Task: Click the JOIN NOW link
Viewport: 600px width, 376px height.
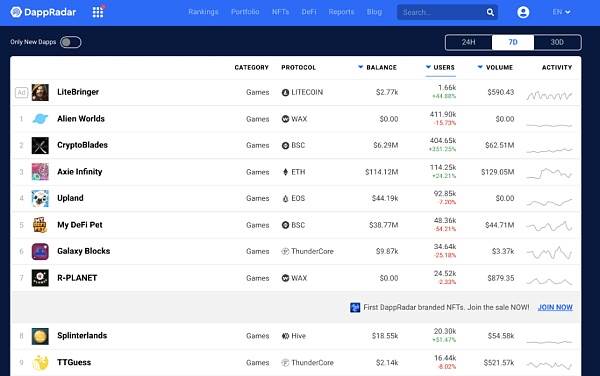Action: (555, 308)
